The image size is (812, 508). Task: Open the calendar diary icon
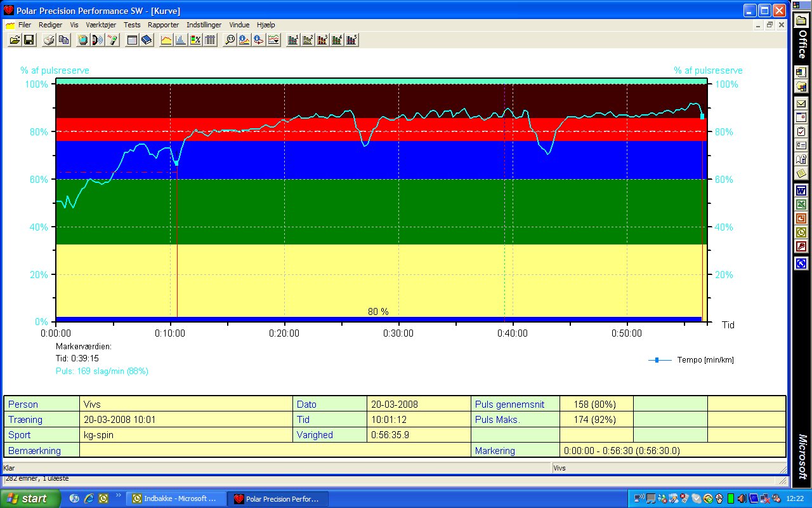[132, 40]
